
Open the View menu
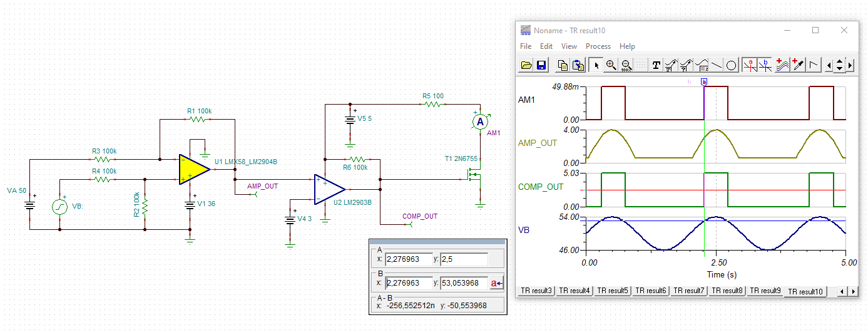click(x=569, y=46)
